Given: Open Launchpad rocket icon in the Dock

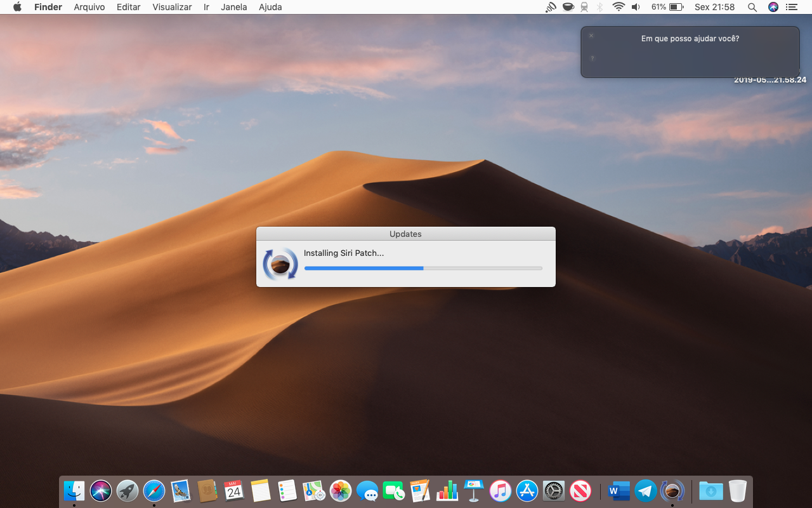Looking at the screenshot, I should [128, 490].
